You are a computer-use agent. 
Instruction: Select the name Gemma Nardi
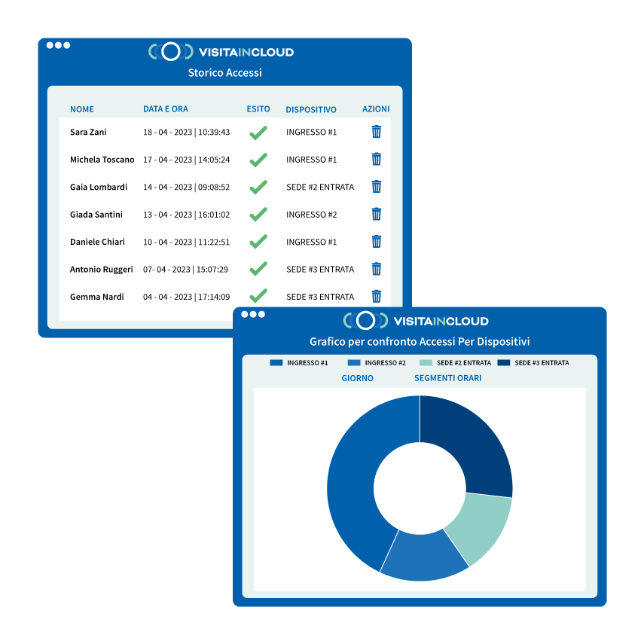point(97,297)
